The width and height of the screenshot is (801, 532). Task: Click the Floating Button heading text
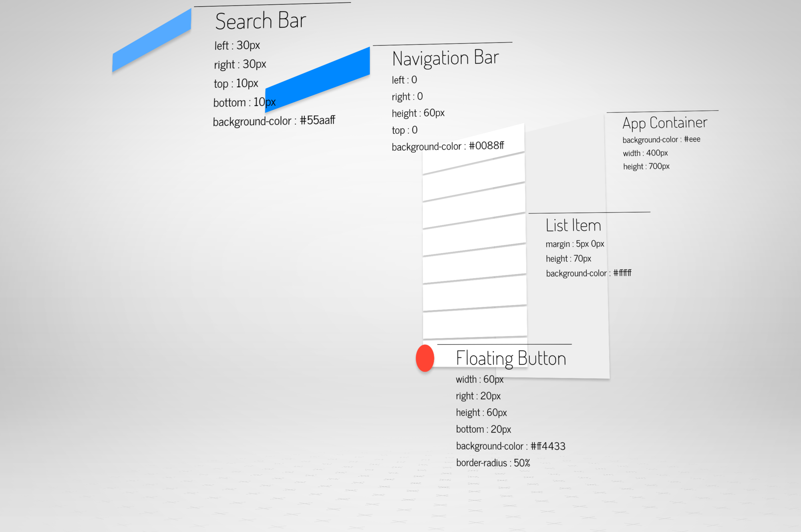click(511, 358)
